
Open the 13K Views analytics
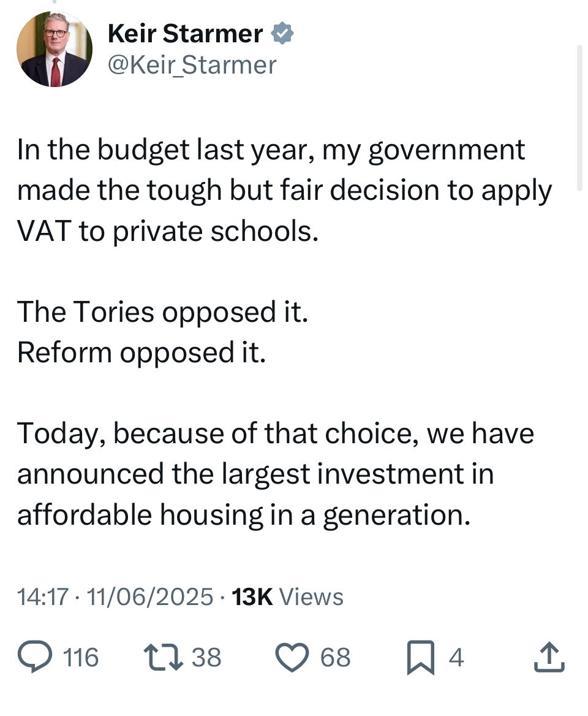287,597
